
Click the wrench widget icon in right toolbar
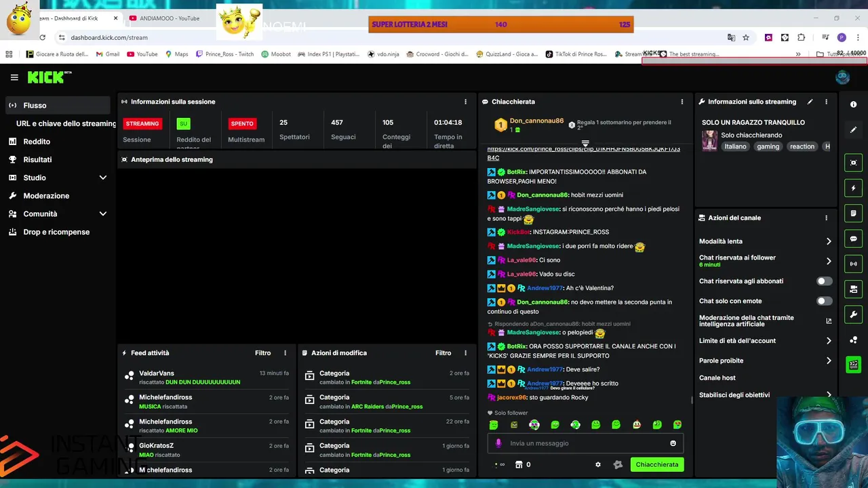[853, 314]
